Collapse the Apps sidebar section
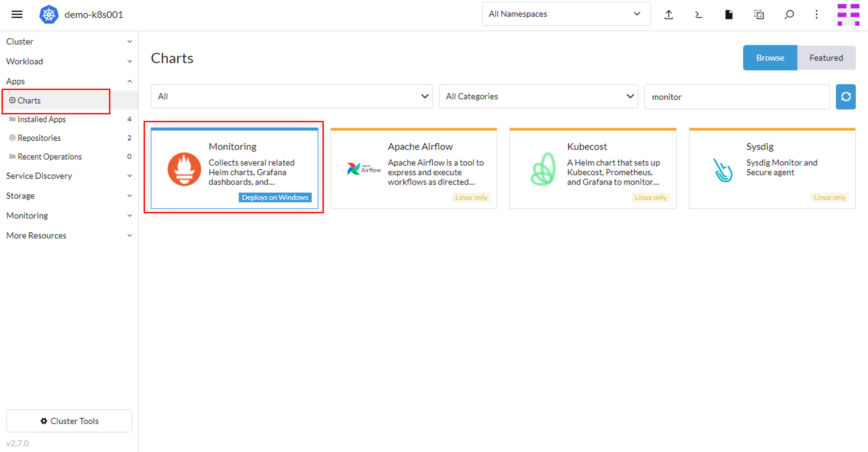Viewport: 868px width, 452px height. (69, 81)
